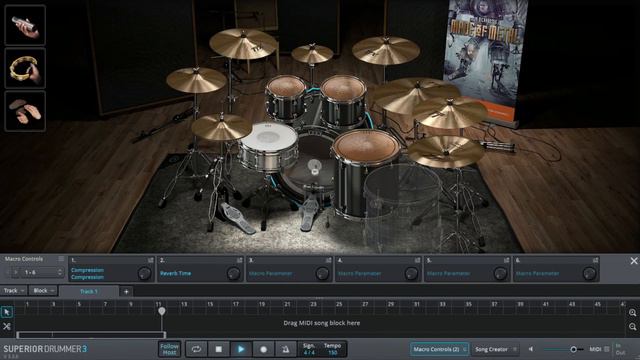Image resolution: width=640 pixels, height=360 pixels.
Task: Toggle the Follow Host button
Action: pyautogui.click(x=169, y=349)
